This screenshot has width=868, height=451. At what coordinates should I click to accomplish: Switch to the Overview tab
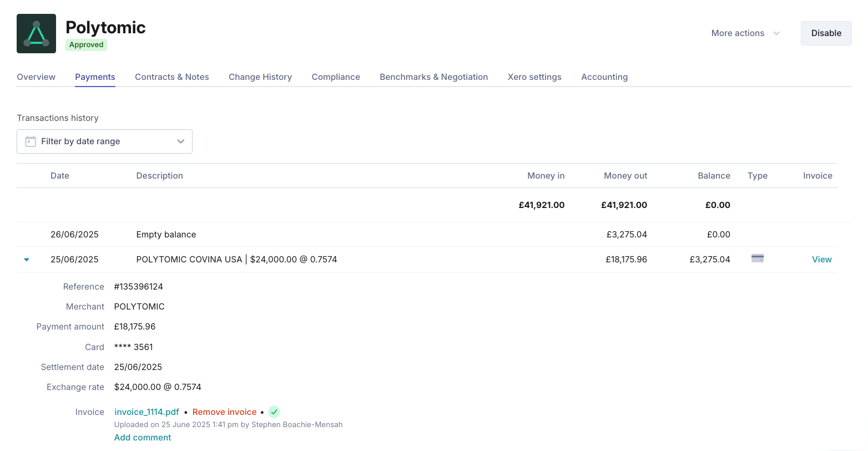click(x=36, y=77)
